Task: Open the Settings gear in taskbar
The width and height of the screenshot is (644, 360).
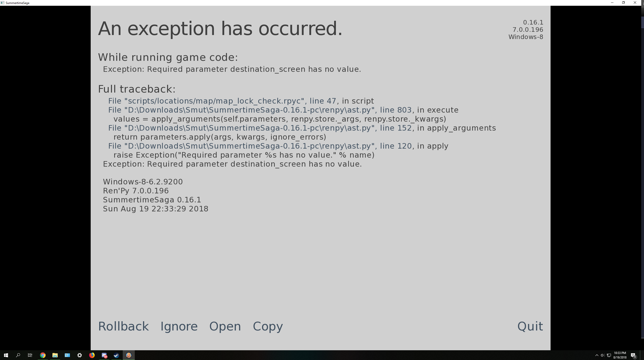Action: (x=80, y=355)
